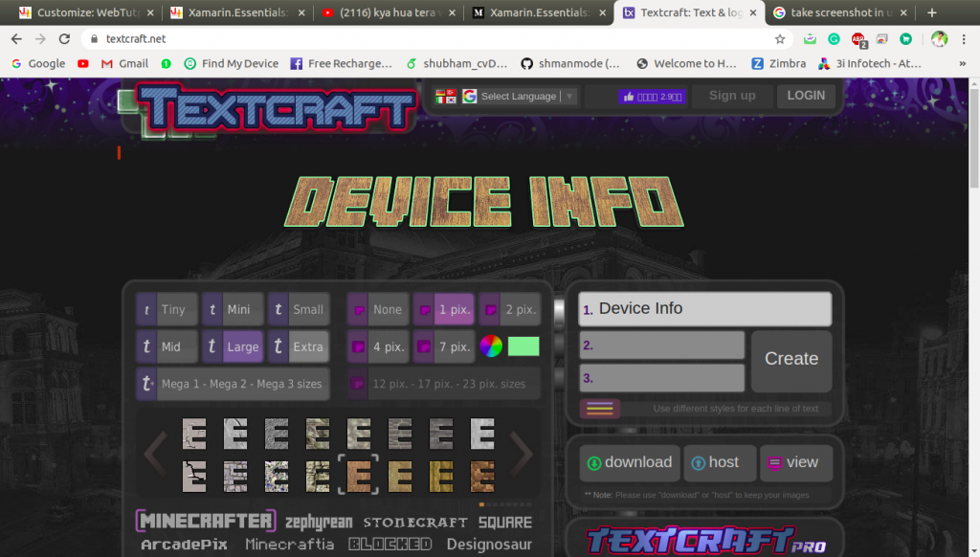Viewport: 980px width, 557px height.
Task: Open the YouTube bookmark icon
Action: pyautogui.click(x=83, y=64)
